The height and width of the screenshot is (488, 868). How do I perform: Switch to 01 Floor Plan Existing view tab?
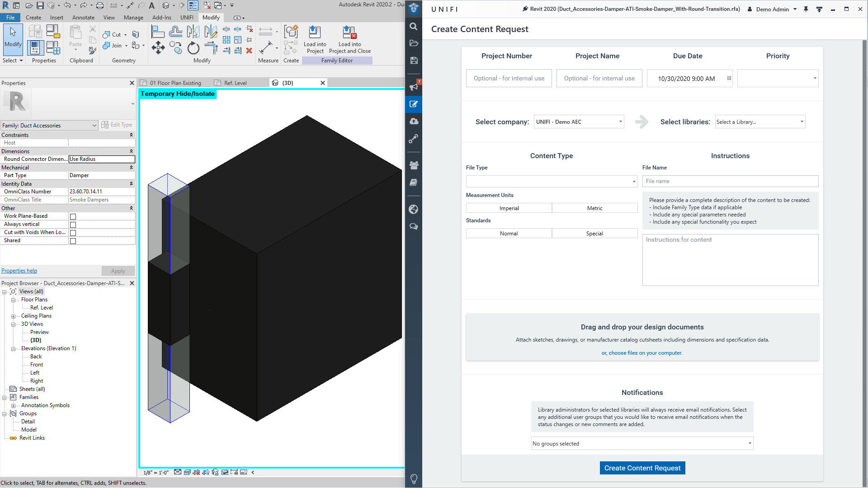175,83
